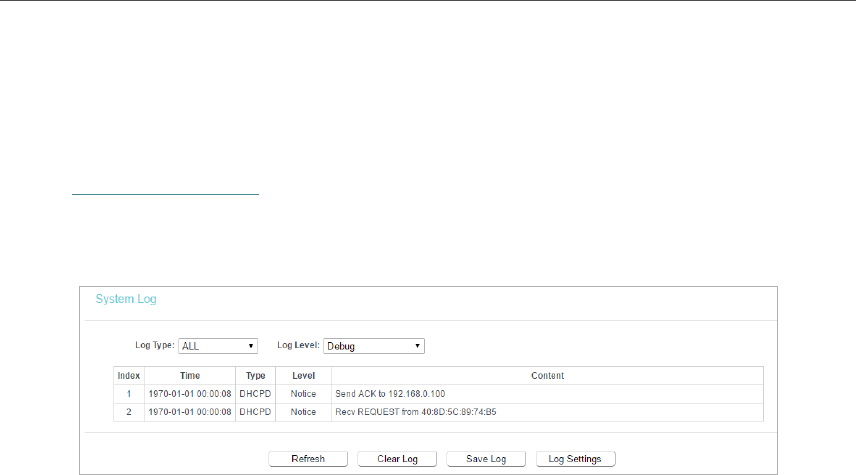Screen dimensions: 856x475
Task: Click the Refresh button
Action: click(x=308, y=459)
